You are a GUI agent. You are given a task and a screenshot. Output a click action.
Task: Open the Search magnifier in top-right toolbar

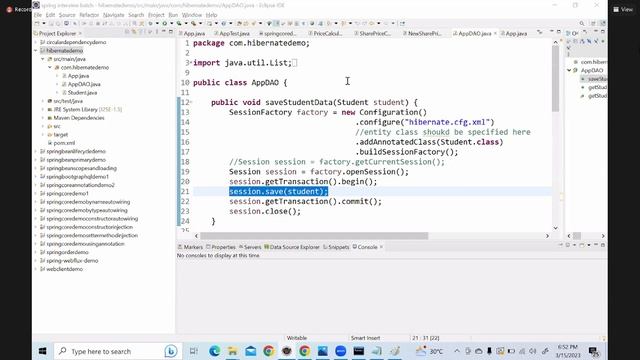pos(582,24)
